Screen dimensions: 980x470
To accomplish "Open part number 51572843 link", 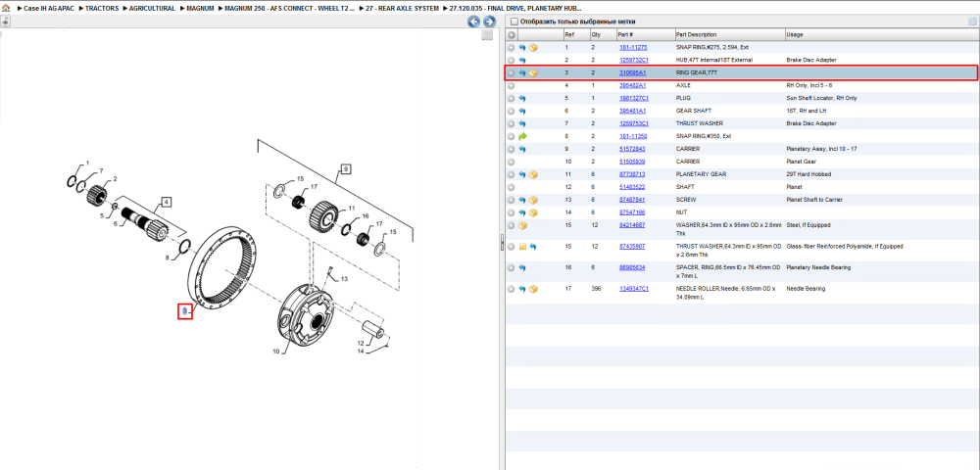I will pyautogui.click(x=632, y=149).
